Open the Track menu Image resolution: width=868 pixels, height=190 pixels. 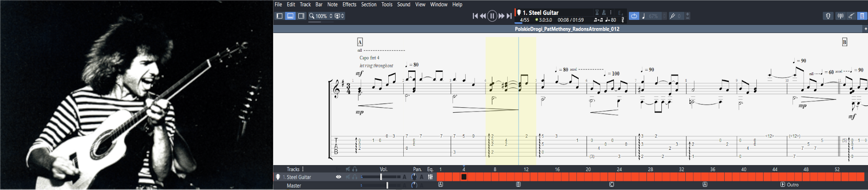[x=305, y=5]
